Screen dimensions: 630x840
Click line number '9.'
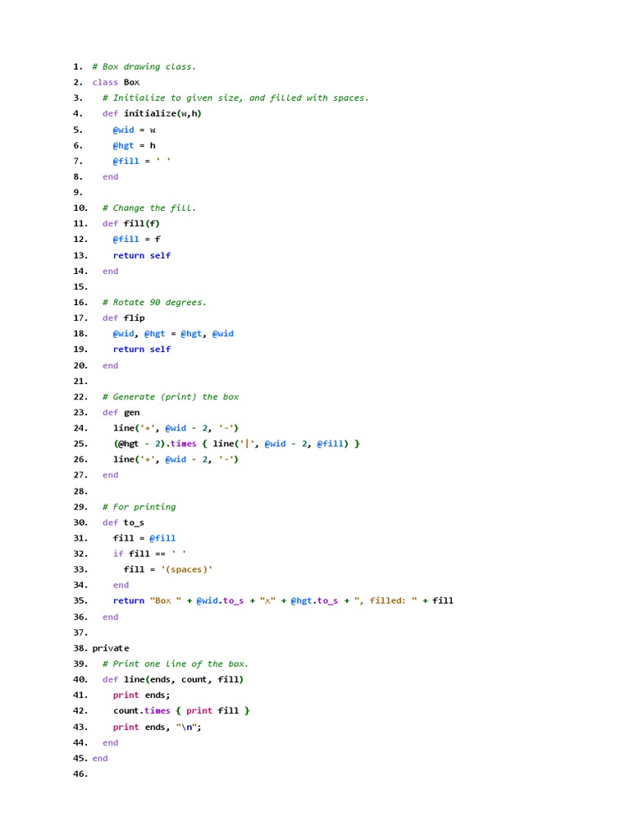[x=78, y=192]
